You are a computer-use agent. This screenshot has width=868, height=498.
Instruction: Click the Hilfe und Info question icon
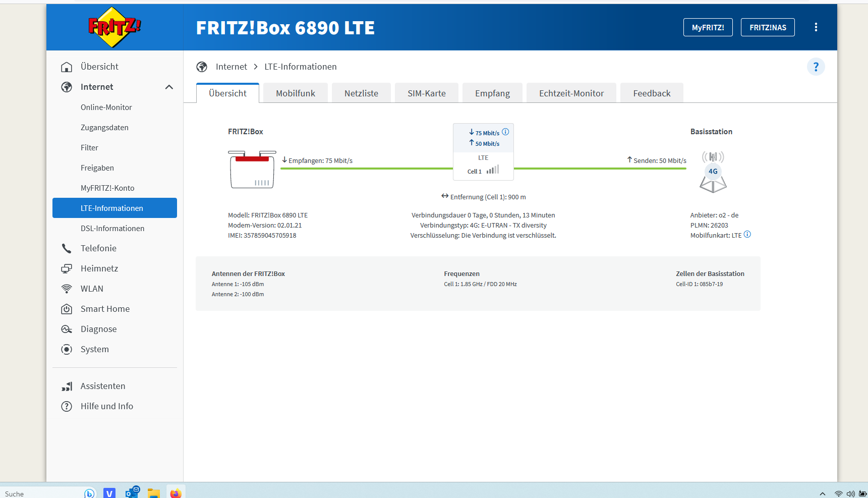click(x=67, y=406)
